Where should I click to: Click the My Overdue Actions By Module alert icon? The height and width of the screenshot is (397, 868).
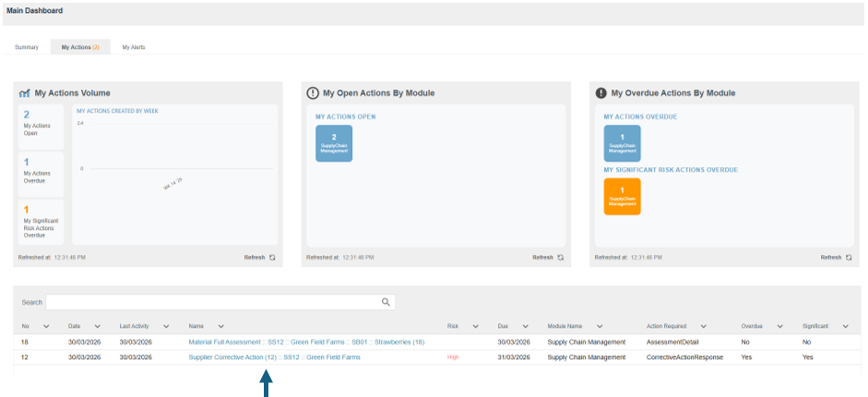(600, 93)
